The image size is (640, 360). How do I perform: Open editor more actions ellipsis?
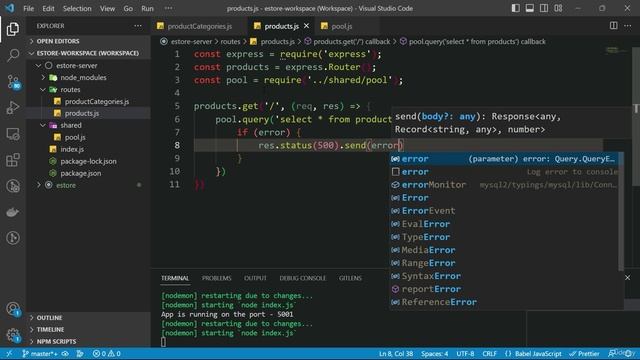[628, 26]
